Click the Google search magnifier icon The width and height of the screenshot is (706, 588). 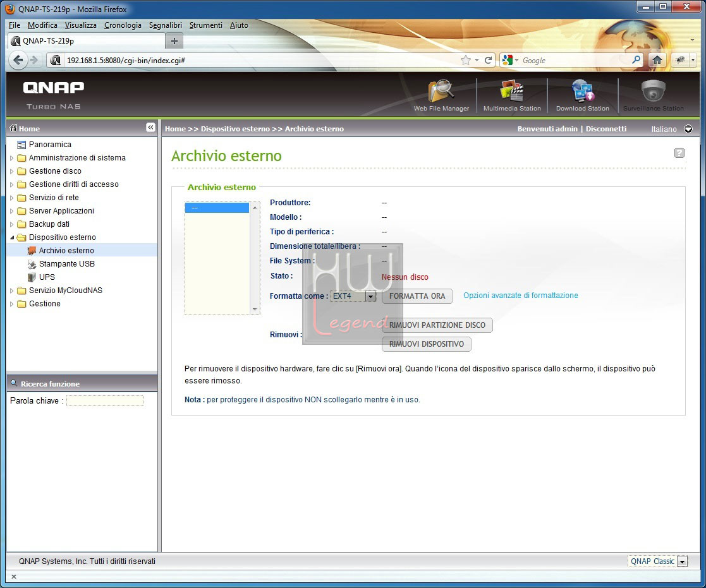point(636,60)
